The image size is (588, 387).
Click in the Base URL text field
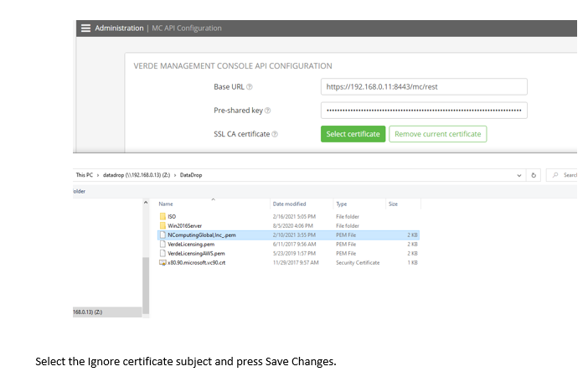pos(423,87)
